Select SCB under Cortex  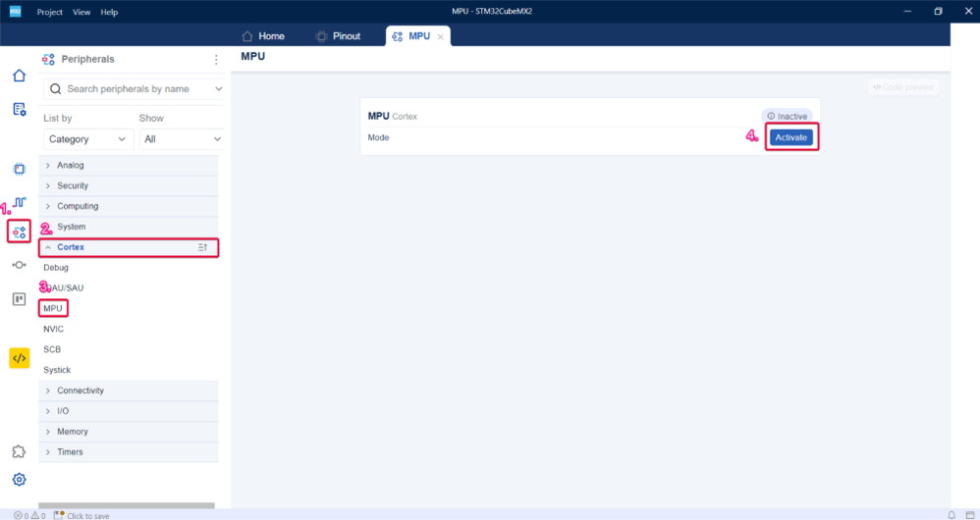coord(52,349)
